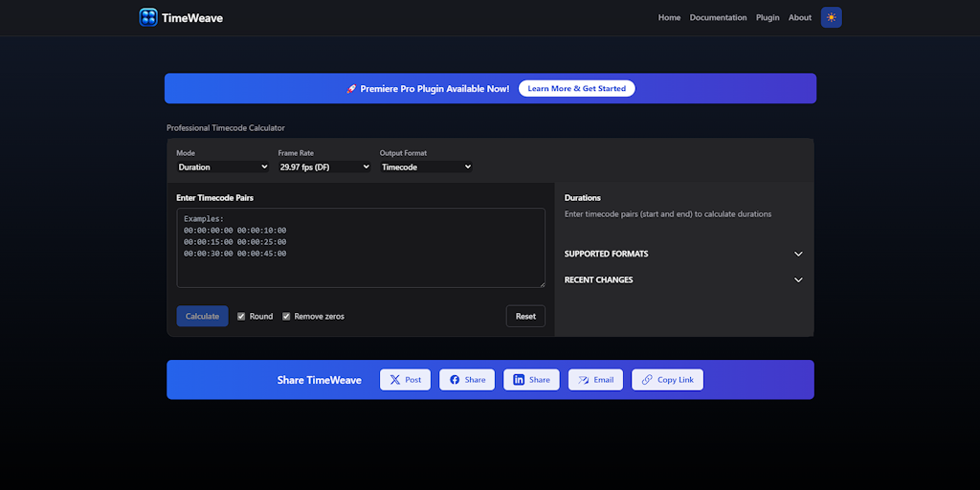980x490 pixels.
Task: Share on LinkedIn button
Action: [531, 380]
